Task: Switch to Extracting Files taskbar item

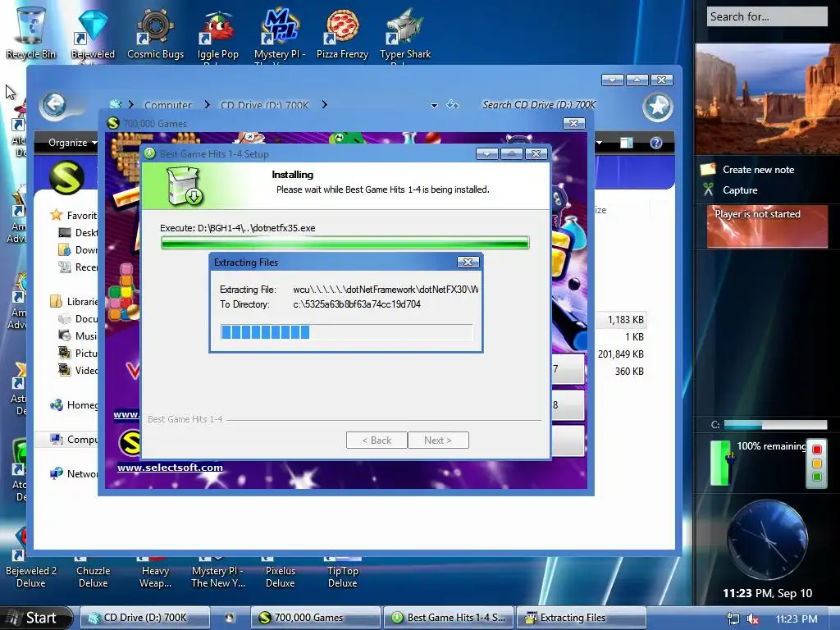Action: tap(581, 618)
